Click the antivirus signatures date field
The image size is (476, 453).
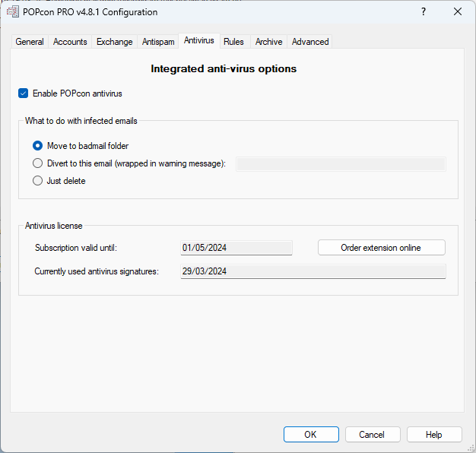coord(313,271)
